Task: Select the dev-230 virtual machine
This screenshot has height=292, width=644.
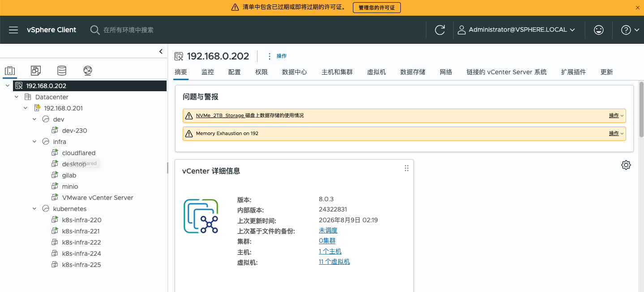Action: click(x=74, y=131)
